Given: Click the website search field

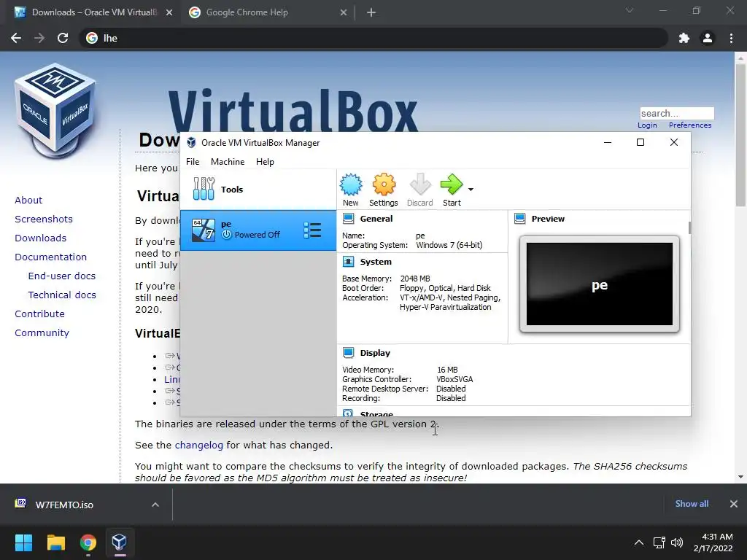Looking at the screenshot, I should (677, 113).
